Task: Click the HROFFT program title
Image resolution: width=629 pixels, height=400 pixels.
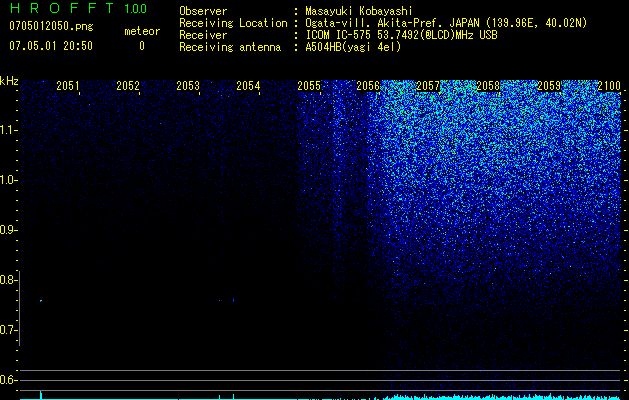Action: point(62,8)
